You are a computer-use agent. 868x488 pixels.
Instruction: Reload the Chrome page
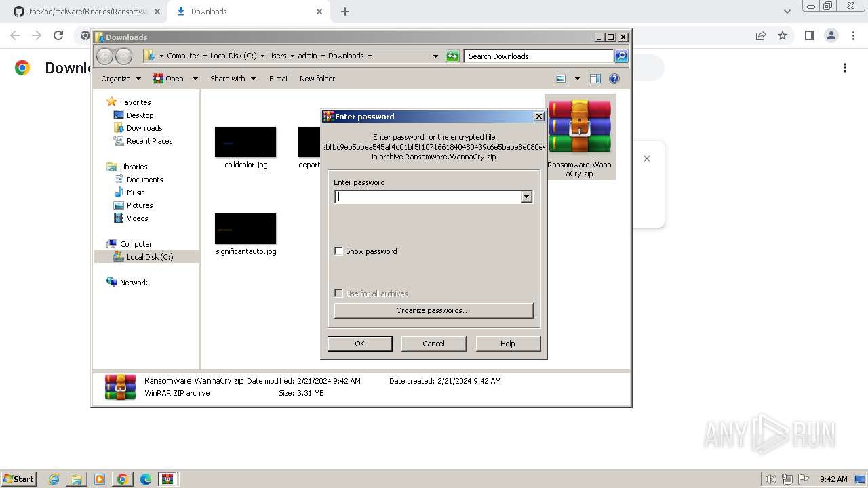coord(58,35)
